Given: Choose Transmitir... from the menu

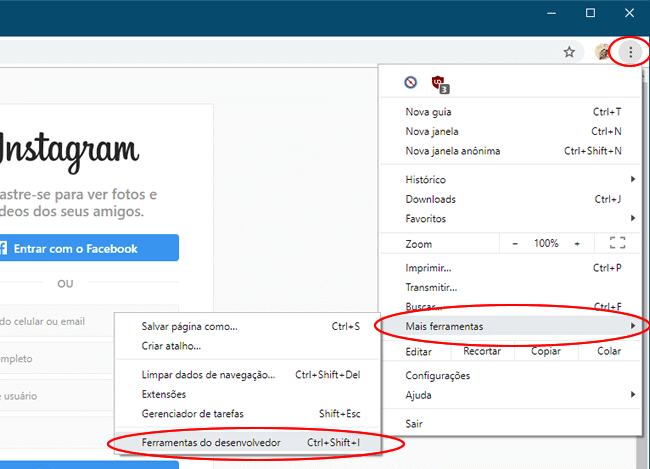Looking at the screenshot, I should click(x=511, y=287).
